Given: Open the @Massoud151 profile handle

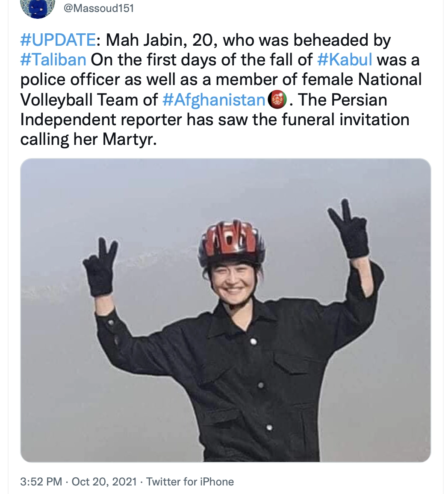Looking at the screenshot, I should click(99, 8).
